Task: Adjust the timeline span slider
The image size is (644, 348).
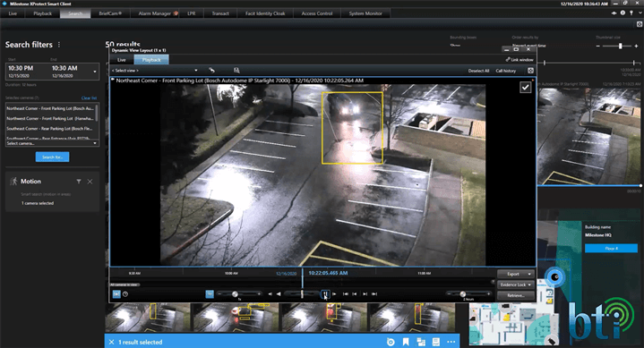Action: coord(463,293)
